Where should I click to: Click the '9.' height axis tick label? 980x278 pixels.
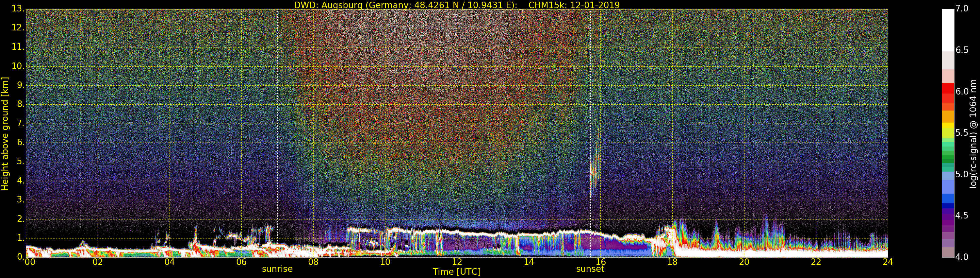[x=21, y=85]
